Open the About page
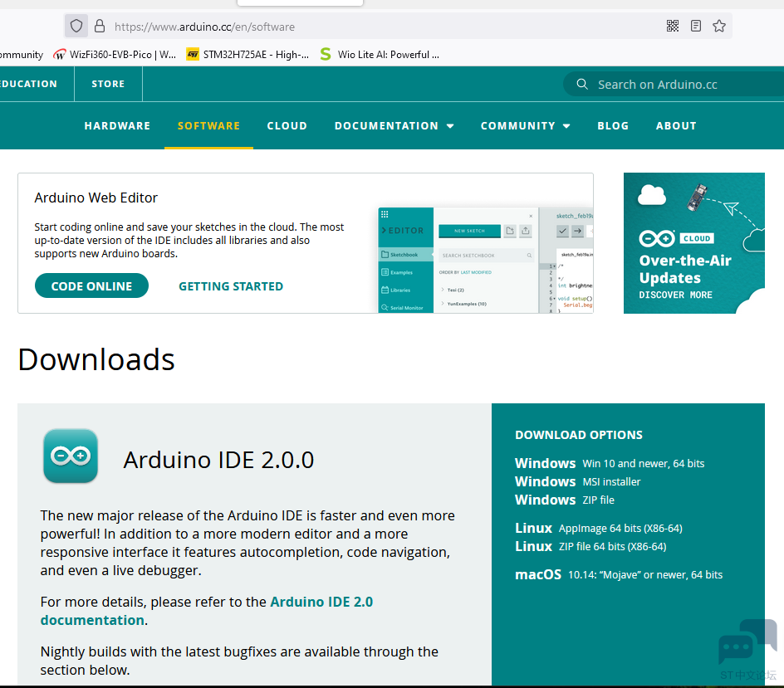The height and width of the screenshot is (688, 784). (x=676, y=126)
